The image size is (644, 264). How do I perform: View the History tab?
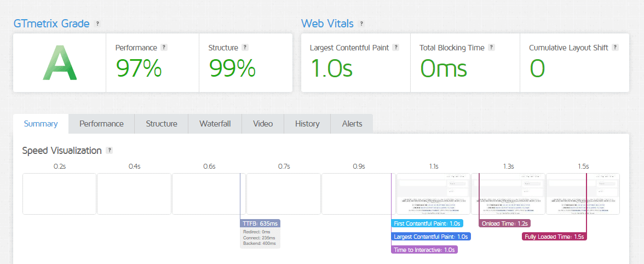pyautogui.click(x=307, y=124)
